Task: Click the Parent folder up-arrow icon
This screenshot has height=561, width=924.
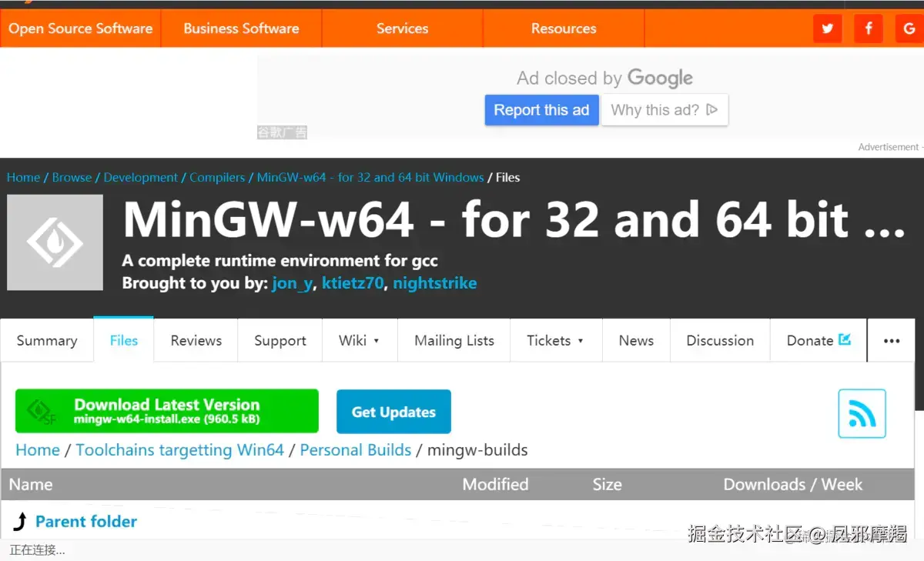Action: [21, 523]
